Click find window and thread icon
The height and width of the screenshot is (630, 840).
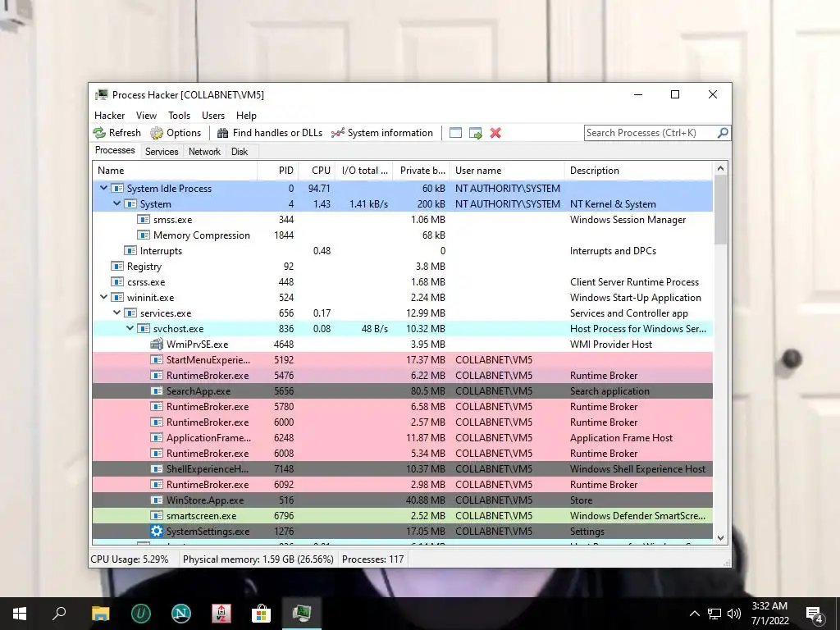pyautogui.click(x=475, y=133)
